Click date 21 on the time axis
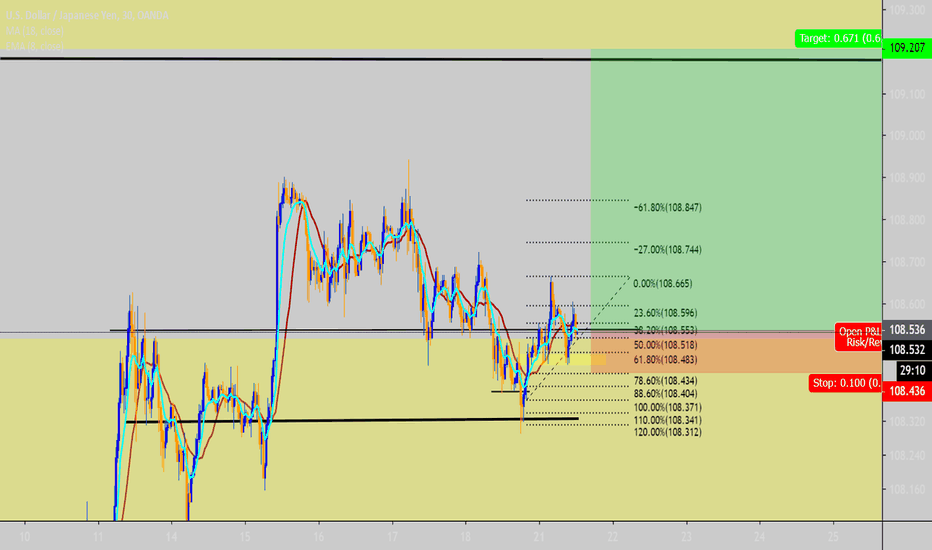 (x=539, y=537)
